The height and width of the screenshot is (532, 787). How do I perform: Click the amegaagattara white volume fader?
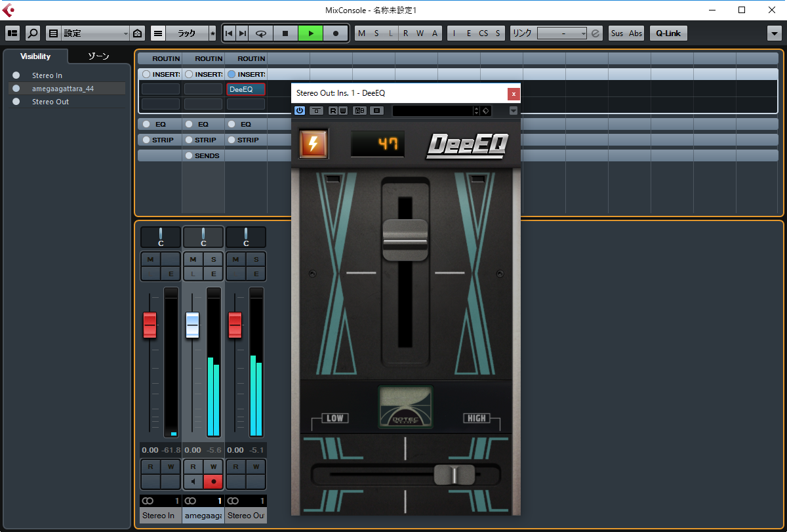point(192,325)
